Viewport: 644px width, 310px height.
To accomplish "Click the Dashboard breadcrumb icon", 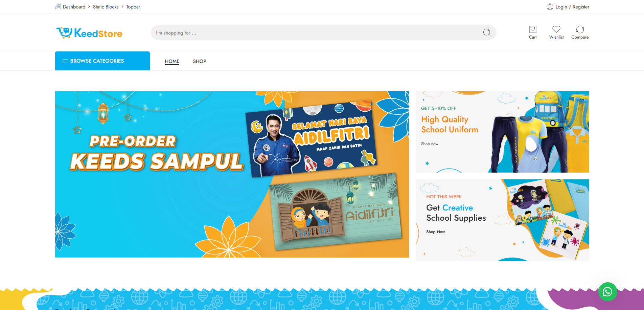I will coord(58,6).
